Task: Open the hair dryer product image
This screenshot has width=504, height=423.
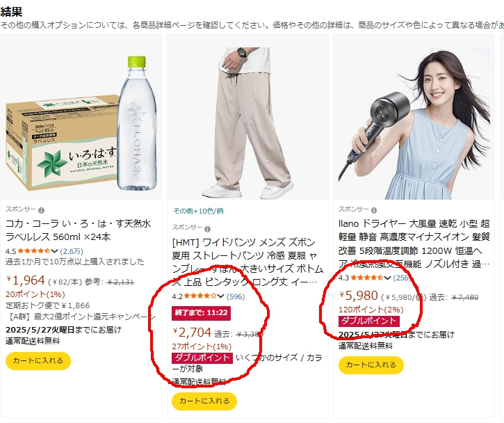Action: pos(414,124)
